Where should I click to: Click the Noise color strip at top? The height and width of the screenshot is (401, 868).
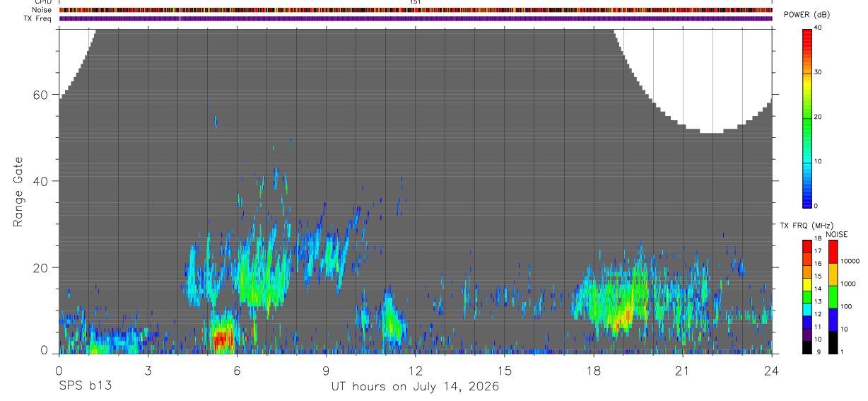(x=416, y=10)
